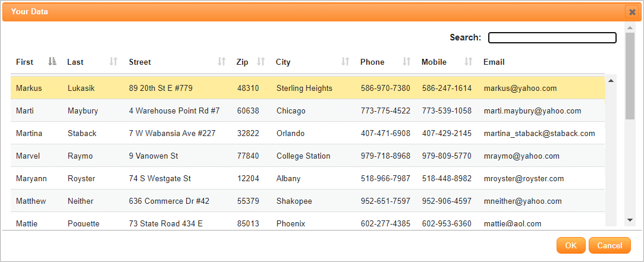644x262 pixels.
Task: Click the Mobile column sort arrows
Action: 468,62
